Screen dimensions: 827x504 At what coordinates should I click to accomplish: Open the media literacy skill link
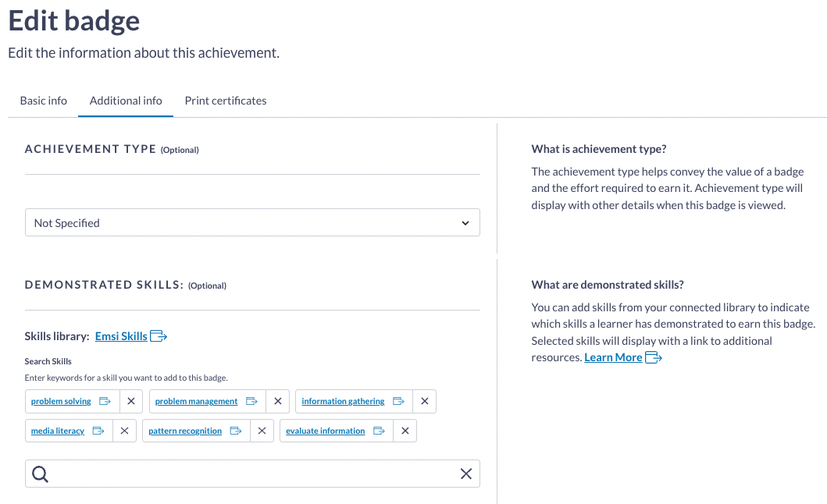(58, 431)
